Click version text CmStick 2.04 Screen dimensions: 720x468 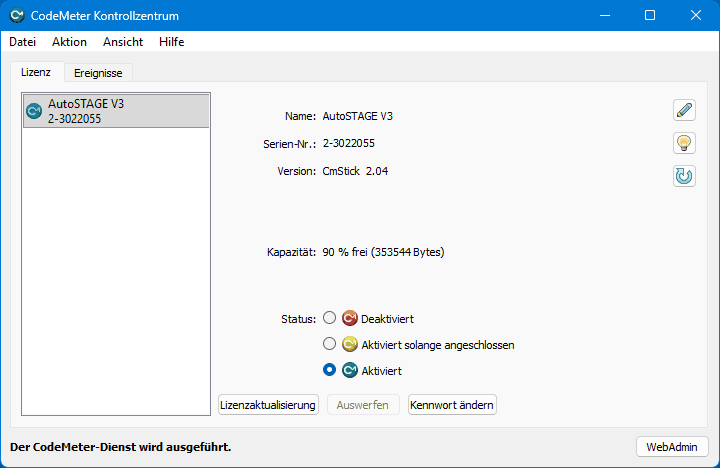[x=355, y=171]
